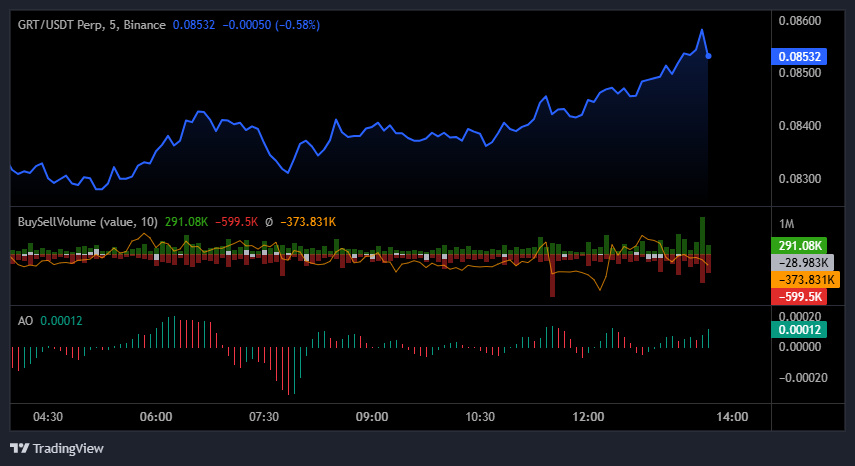The image size is (855, 466).
Task: Click the 12:00 label on the time axis
Action: 588,416
